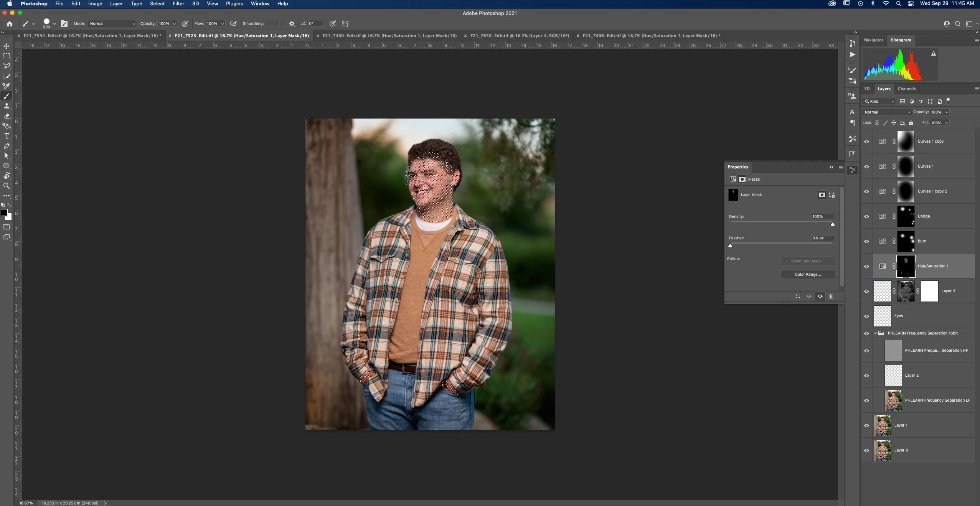This screenshot has height=506, width=980.
Task: Hide the Curves 1 copy layer
Action: pyautogui.click(x=866, y=142)
